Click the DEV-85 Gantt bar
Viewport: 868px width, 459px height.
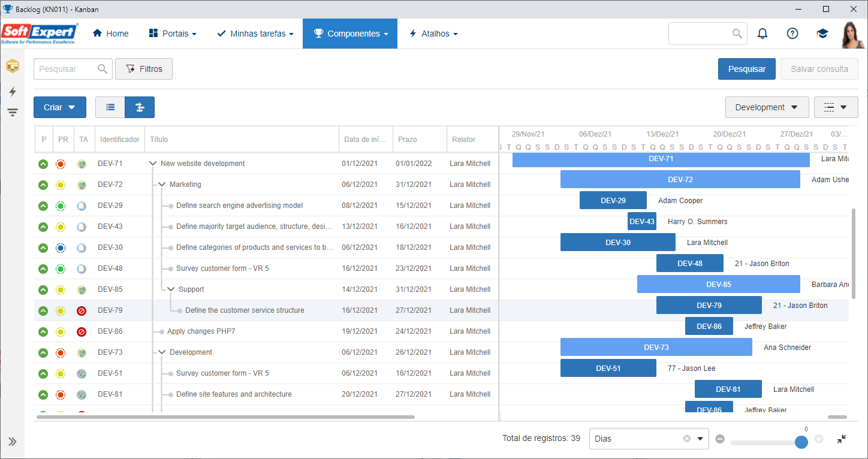click(x=719, y=284)
